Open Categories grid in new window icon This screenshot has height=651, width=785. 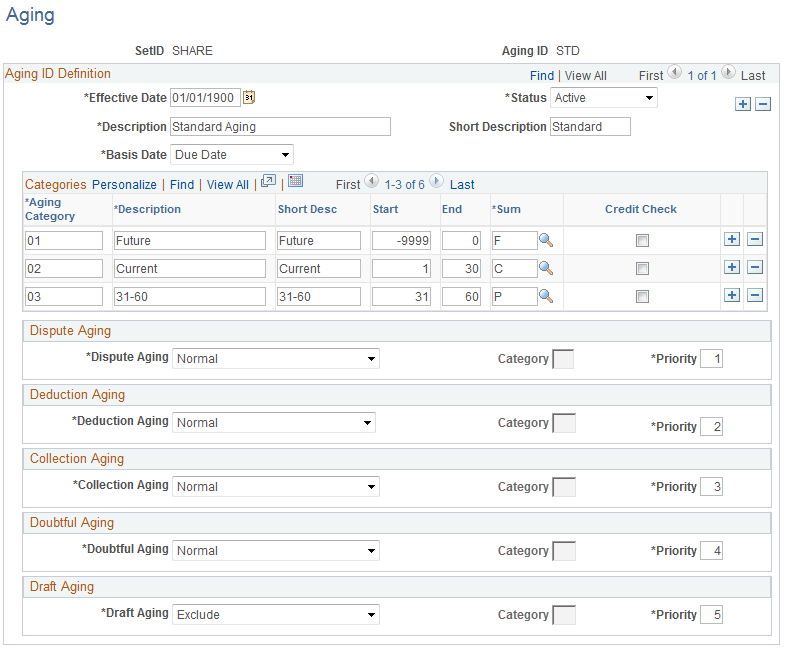(268, 181)
